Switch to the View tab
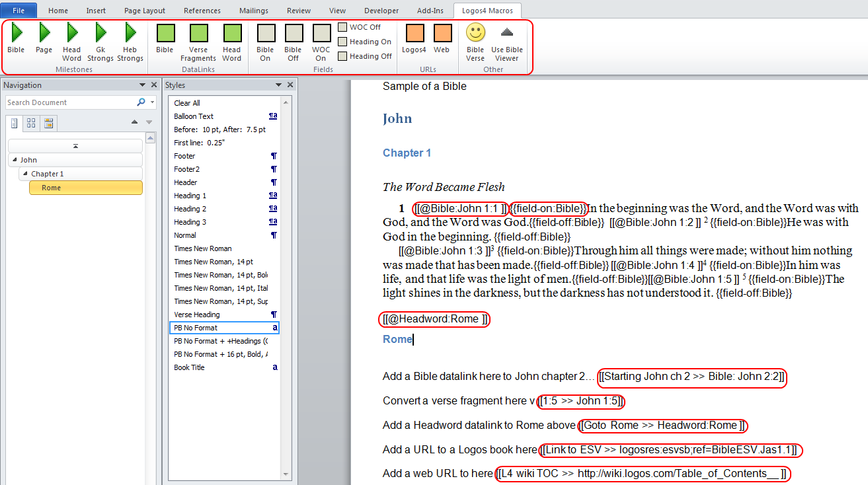The width and height of the screenshot is (868, 485). point(337,11)
